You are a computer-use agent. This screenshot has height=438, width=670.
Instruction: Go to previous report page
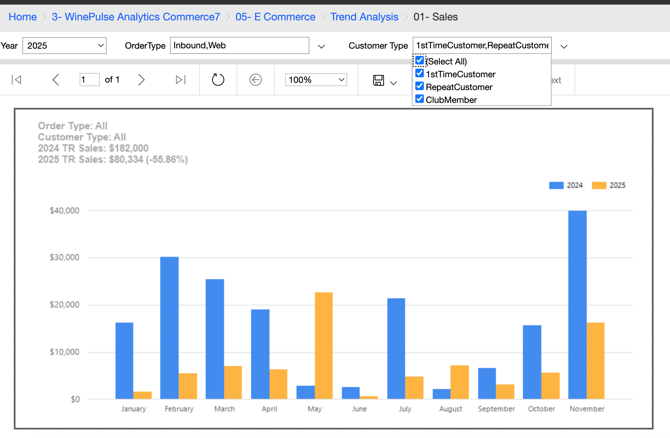[x=55, y=80]
